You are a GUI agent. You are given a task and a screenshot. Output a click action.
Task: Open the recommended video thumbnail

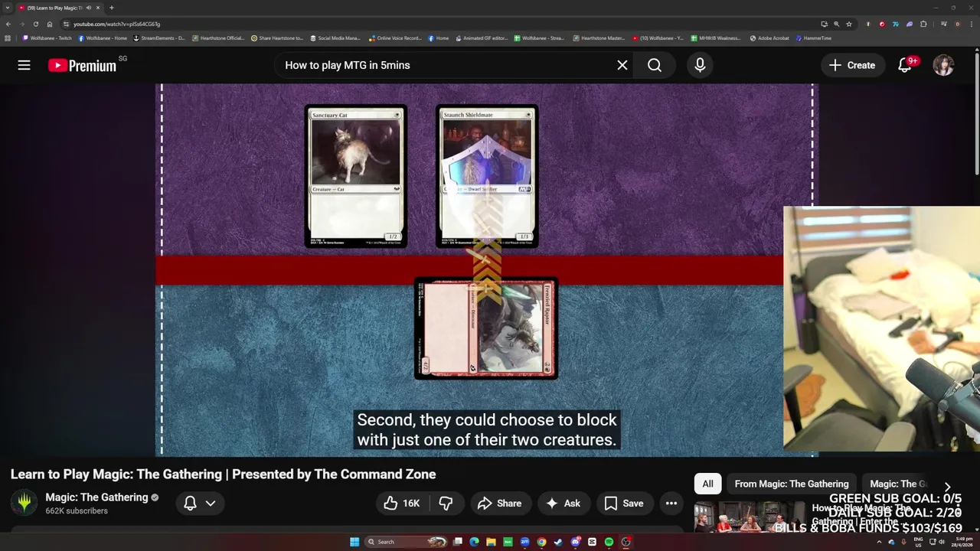750,517
